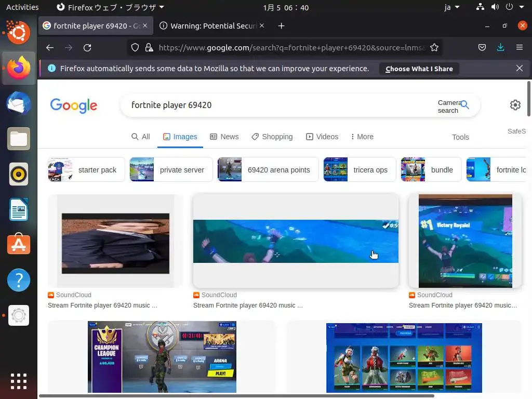The height and width of the screenshot is (399, 532).
Task: Open the Help app in the dock
Action: pyautogui.click(x=19, y=280)
